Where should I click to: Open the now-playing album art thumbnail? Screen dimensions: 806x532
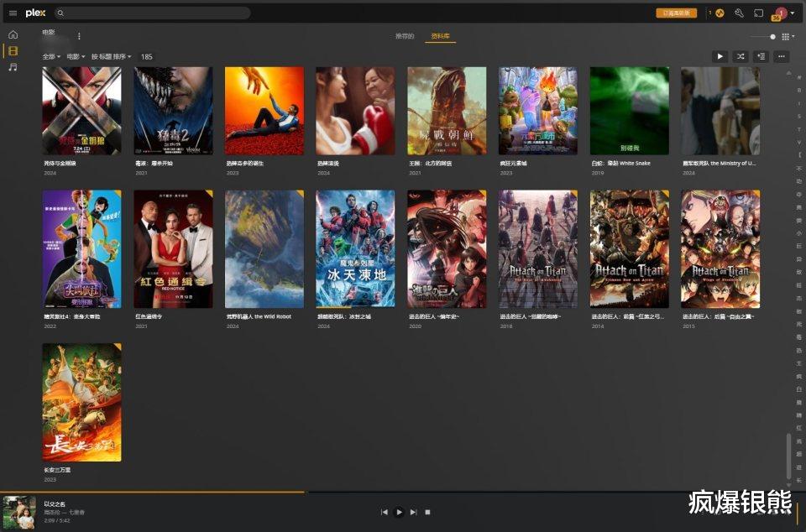coord(19,513)
